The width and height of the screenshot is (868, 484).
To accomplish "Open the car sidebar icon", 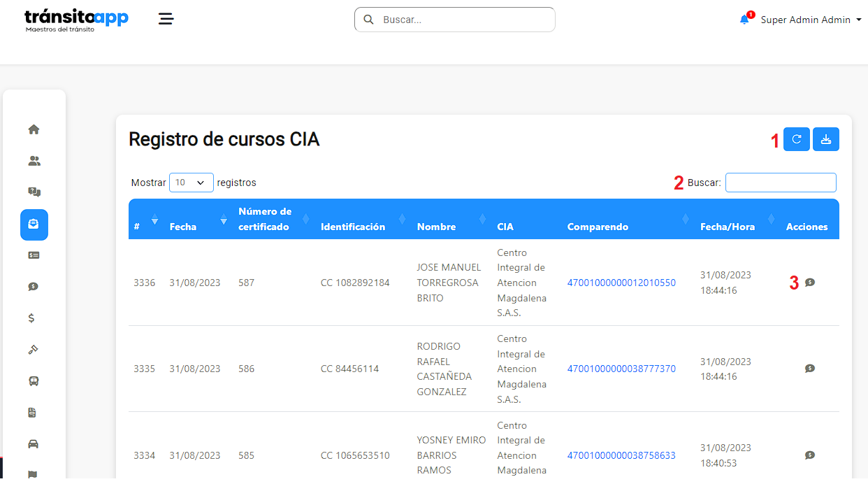I will pos(34,444).
